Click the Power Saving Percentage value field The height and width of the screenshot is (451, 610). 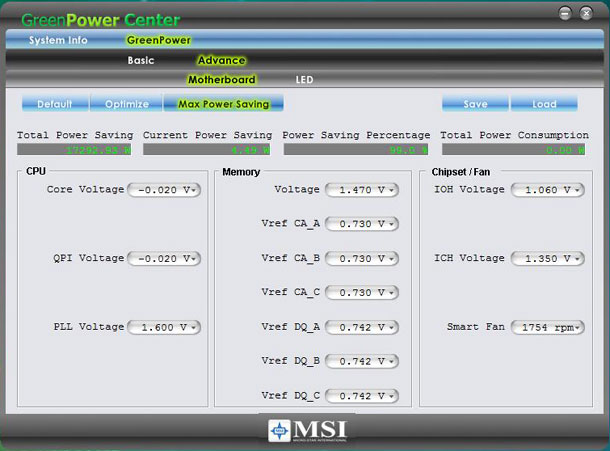click(356, 150)
